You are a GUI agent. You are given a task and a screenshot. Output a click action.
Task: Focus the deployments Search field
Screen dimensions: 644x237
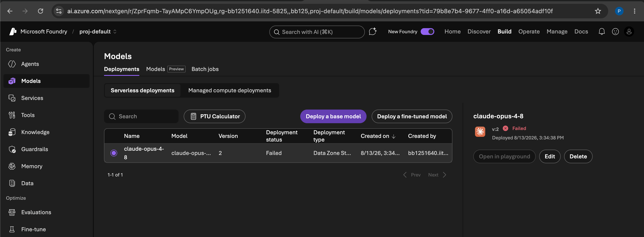point(141,116)
